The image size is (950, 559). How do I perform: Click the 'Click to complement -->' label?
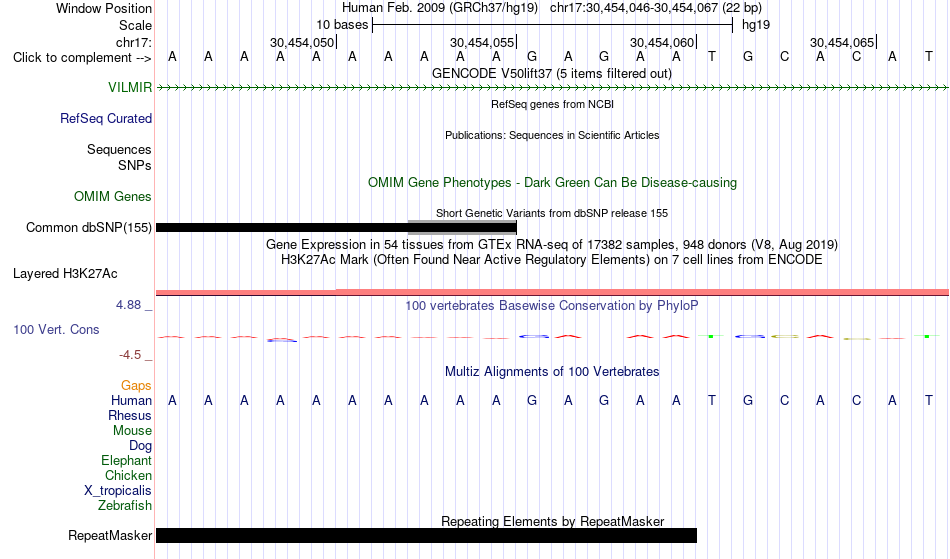(82, 58)
